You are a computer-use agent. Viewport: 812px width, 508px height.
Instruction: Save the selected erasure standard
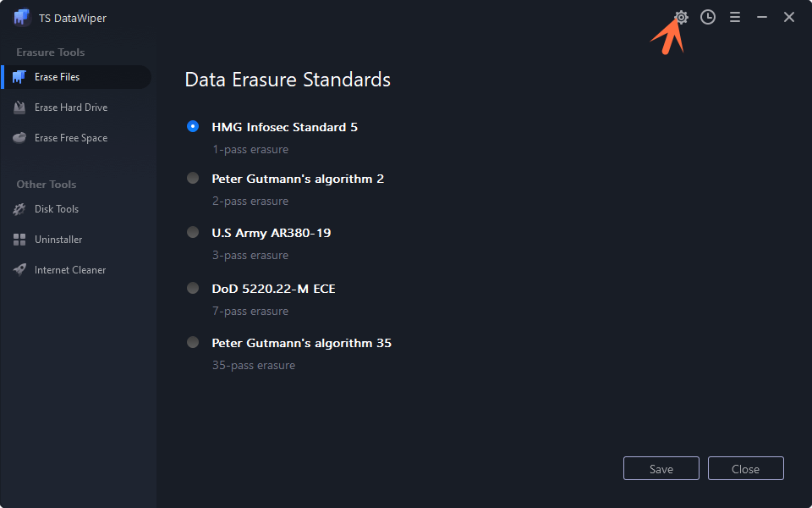pyautogui.click(x=661, y=468)
